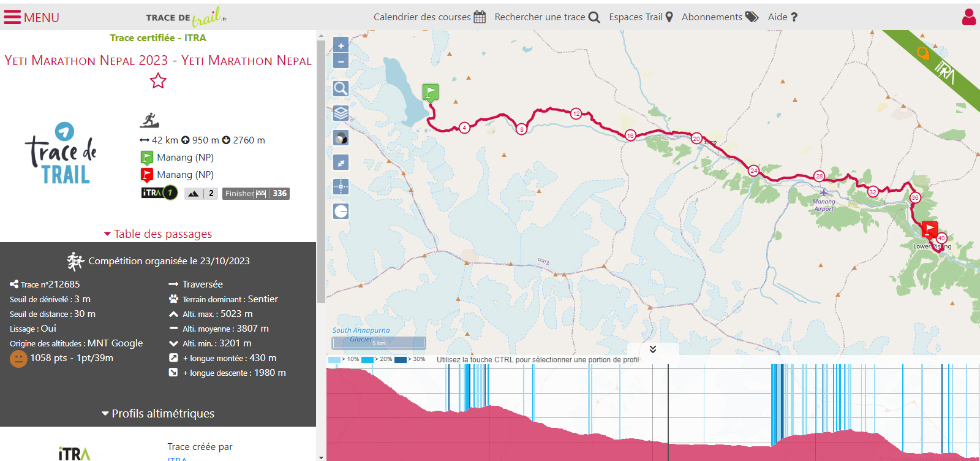The image size is (980, 461).
Task: Open the hamburger MENU
Action: 31,17
